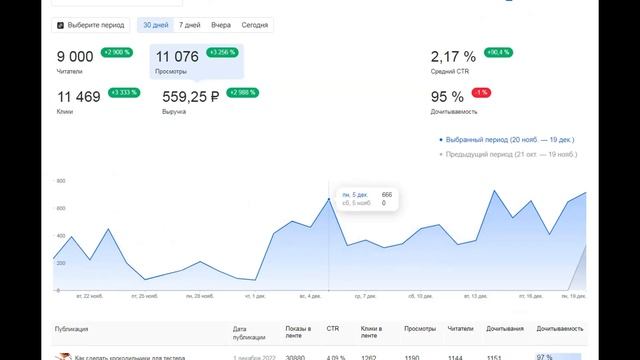Image resolution: width=640 pixels, height=360 pixels.
Task: Click the red -1 % Дочитываемость badge
Action: (481, 93)
